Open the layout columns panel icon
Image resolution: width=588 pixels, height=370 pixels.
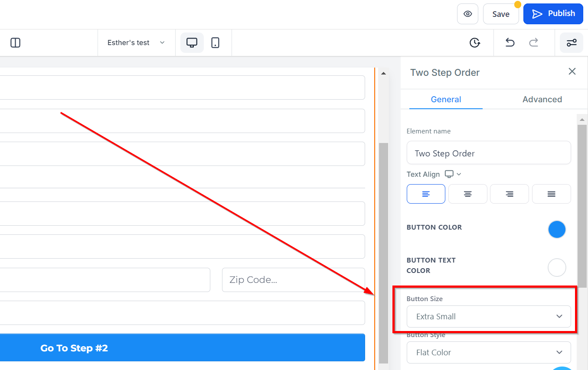16,42
